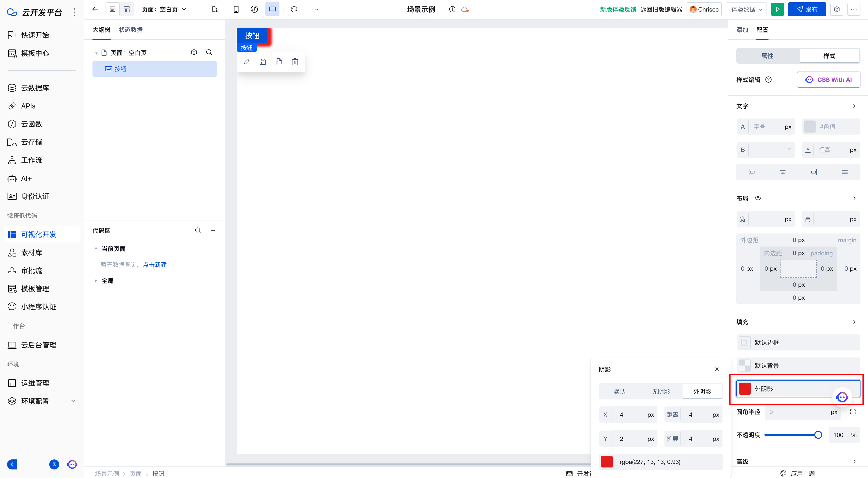Open the mini program preview icon
This screenshot has height=478, width=868.
pos(254,10)
